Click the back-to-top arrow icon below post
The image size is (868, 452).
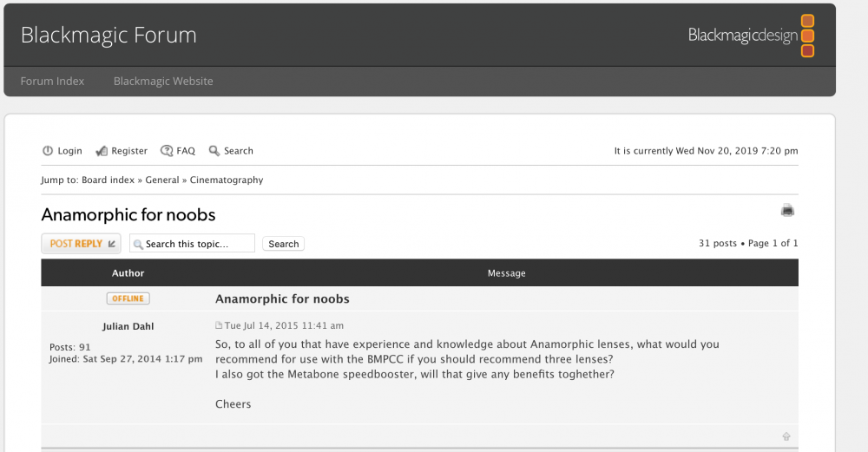point(786,436)
